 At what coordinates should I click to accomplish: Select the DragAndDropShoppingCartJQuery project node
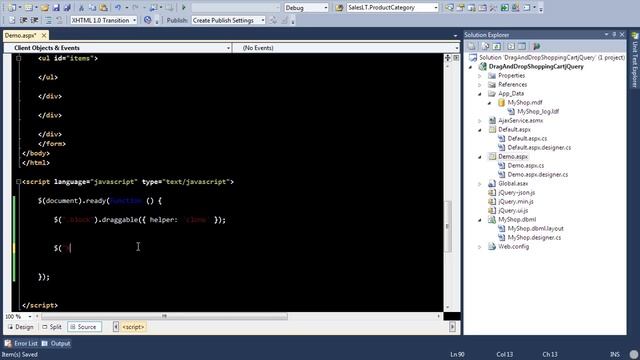pos(536,67)
